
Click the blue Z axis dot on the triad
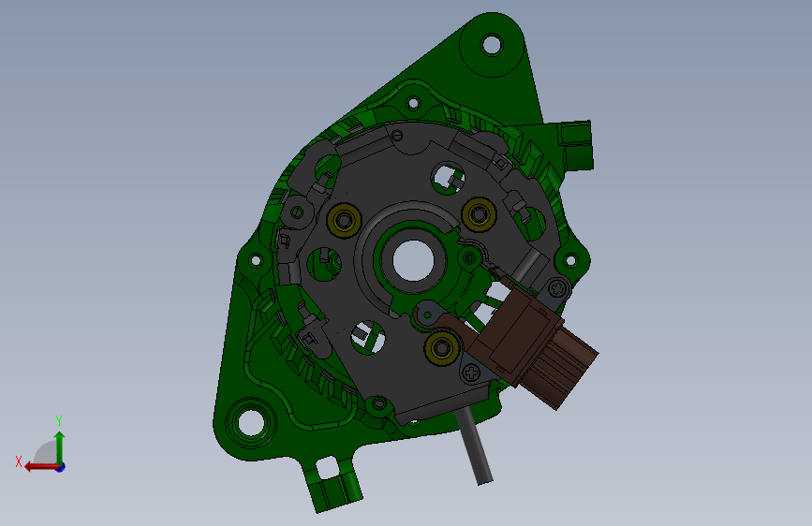(x=61, y=467)
